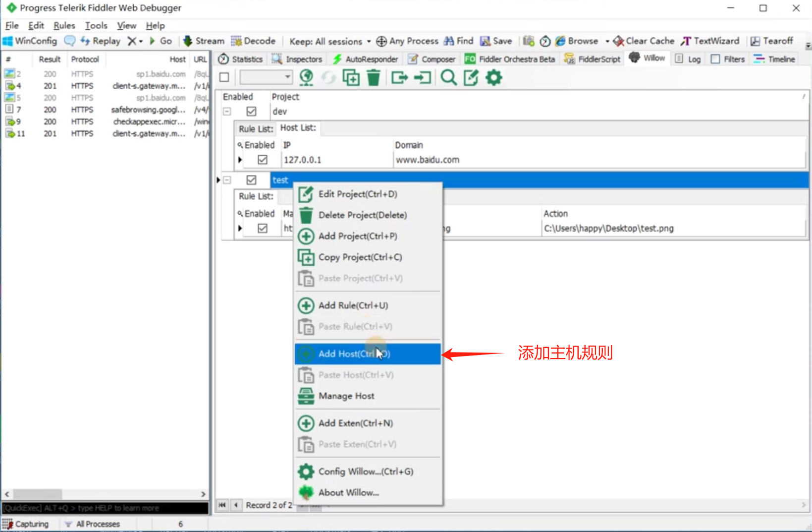Open the combo box in Willow toolbar
Image resolution: width=812 pixels, height=532 pixels.
point(266,77)
